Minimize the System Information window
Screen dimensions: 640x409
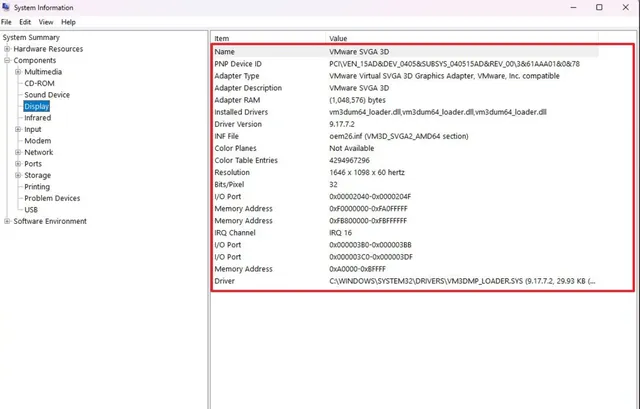coord(573,7)
